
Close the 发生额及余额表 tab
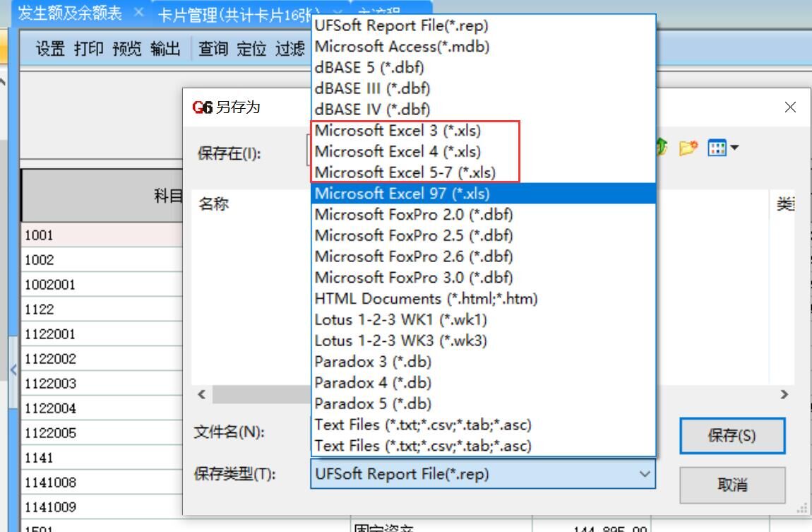click(x=138, y=12)
